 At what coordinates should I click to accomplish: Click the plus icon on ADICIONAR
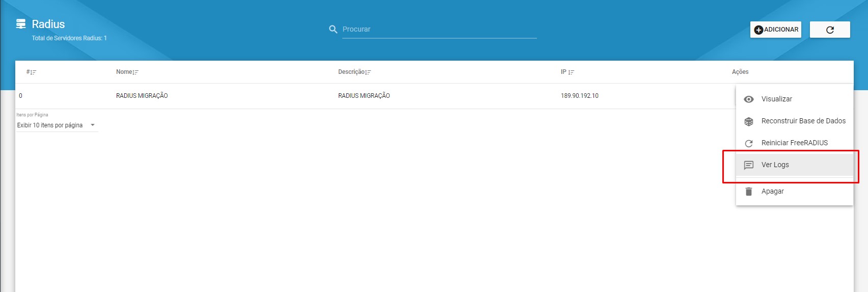(x=758, y=30)
